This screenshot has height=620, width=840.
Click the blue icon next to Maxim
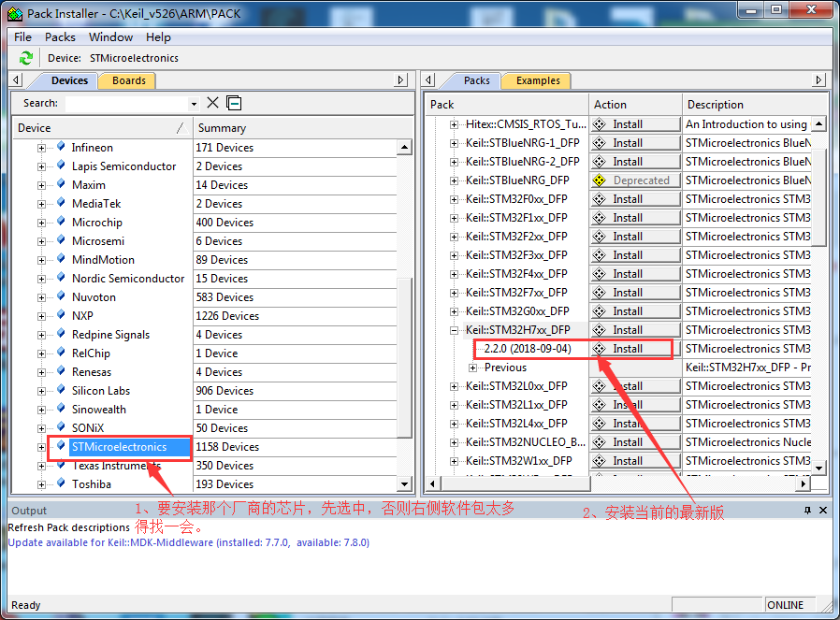(x=61, y=183)
